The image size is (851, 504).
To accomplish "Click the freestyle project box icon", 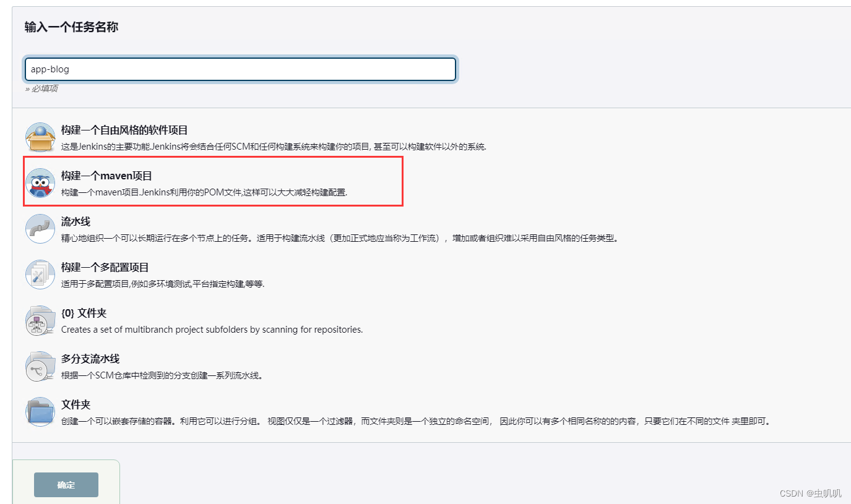I will [x=40, y=137].
